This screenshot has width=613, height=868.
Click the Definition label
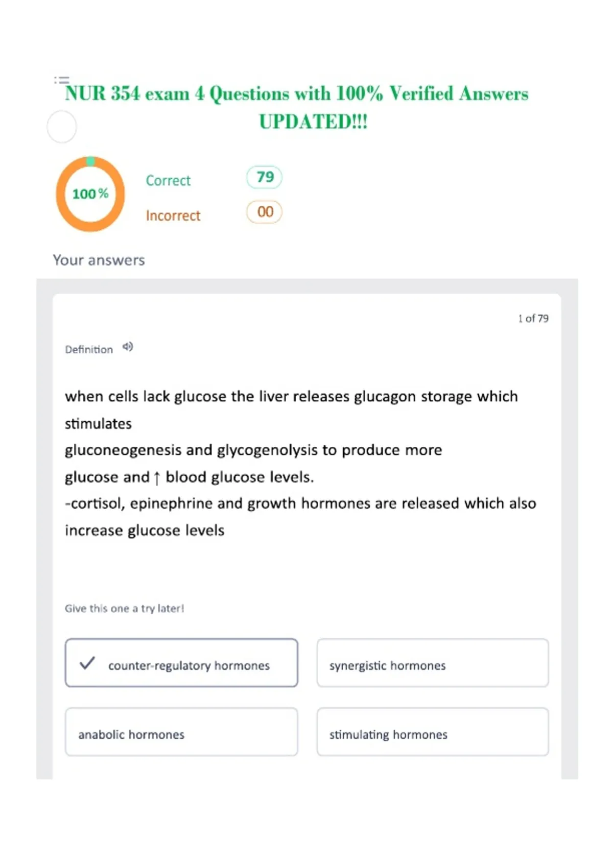click(89, 349)
